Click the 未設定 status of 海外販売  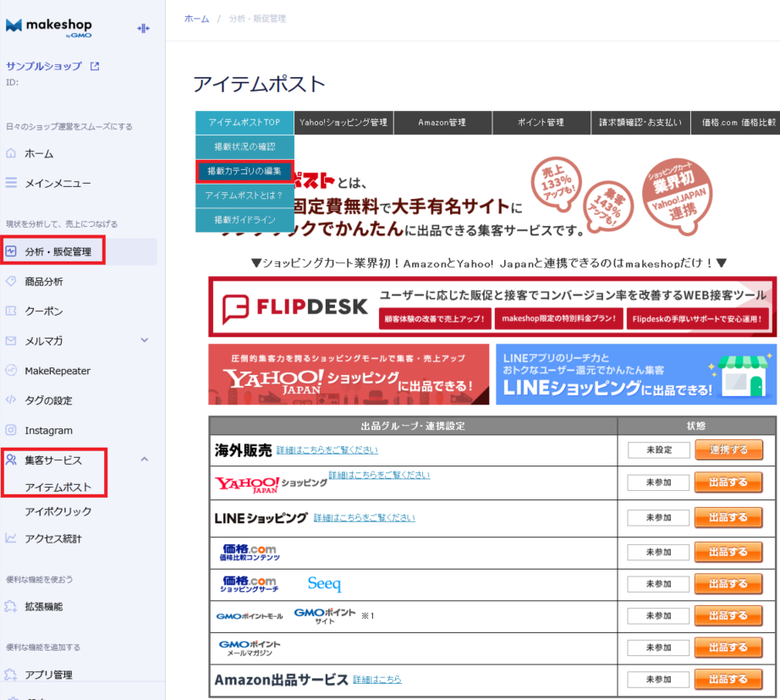click(659, 450)
